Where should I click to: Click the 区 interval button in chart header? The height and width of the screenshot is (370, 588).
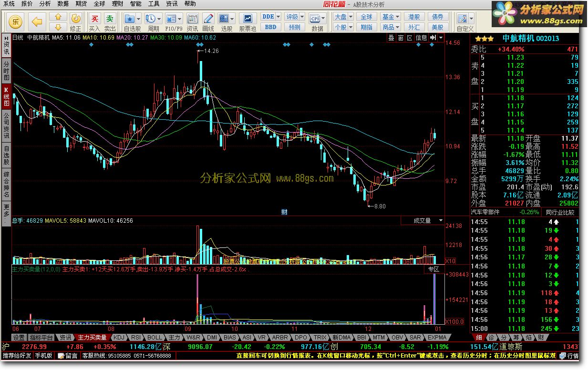409,38
